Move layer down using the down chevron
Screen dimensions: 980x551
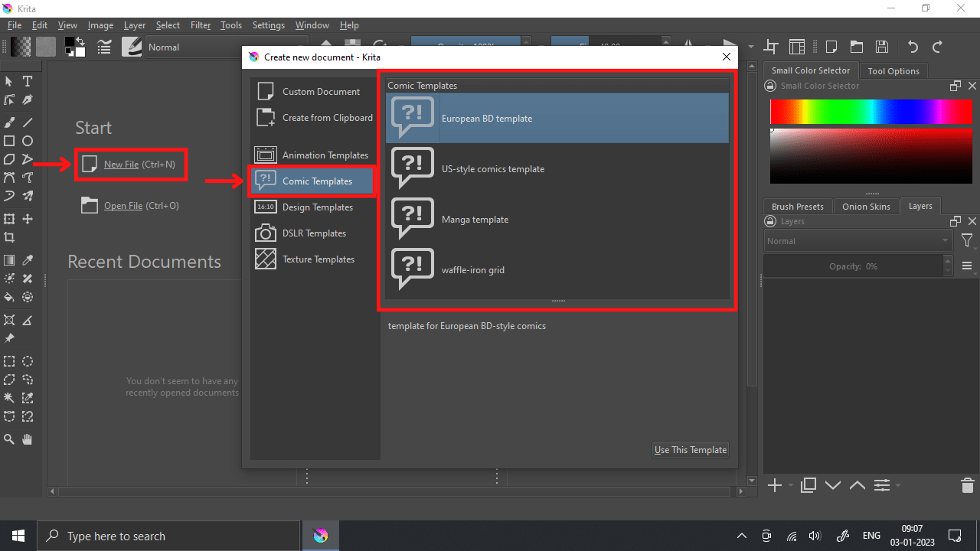pos(833,485)
